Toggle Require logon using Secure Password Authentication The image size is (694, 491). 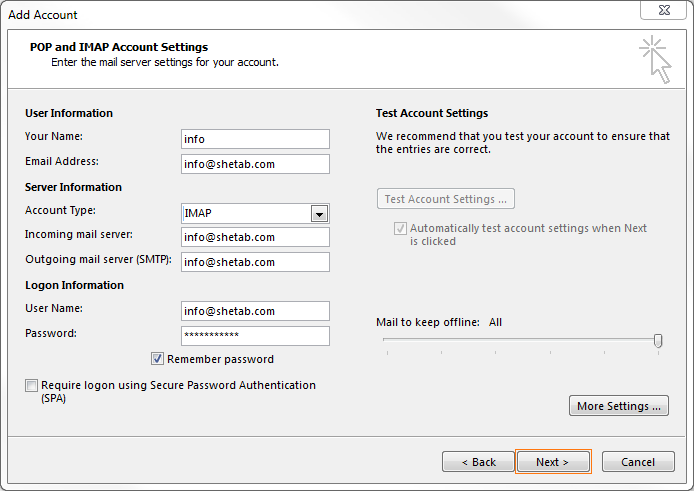[32, 386]
